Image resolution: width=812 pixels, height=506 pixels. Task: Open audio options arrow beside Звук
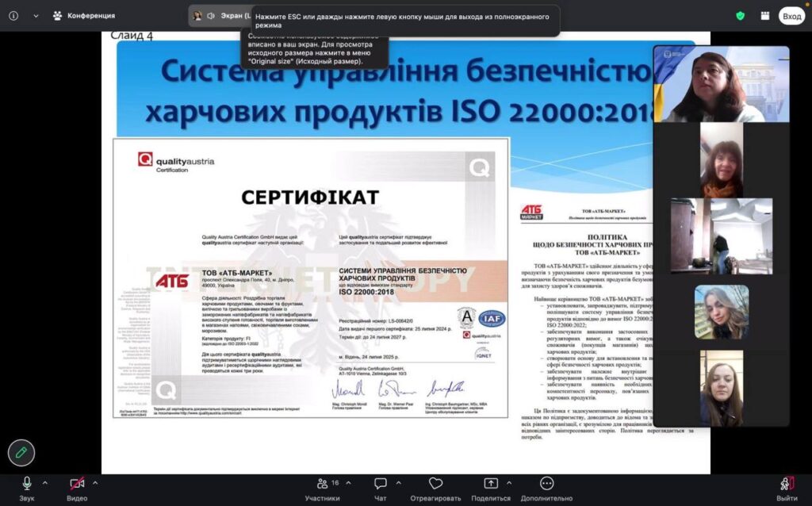(x=44, y=482)
